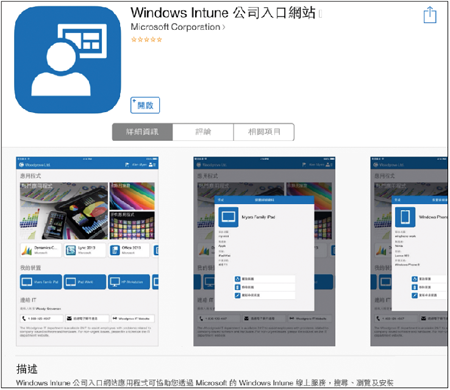Image resolution: width=450 pixels, height=390 pixels.
Task: Click the 描述 description heading
Action: 27,369
